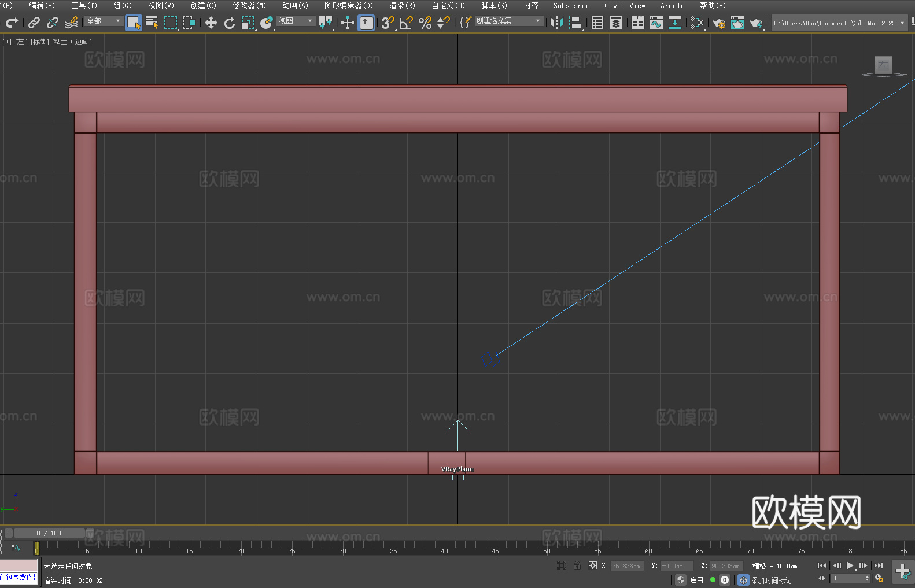915x588 pixels.
Task: Choose the Rectangular Selection Region tool
Action: point(171,23)
